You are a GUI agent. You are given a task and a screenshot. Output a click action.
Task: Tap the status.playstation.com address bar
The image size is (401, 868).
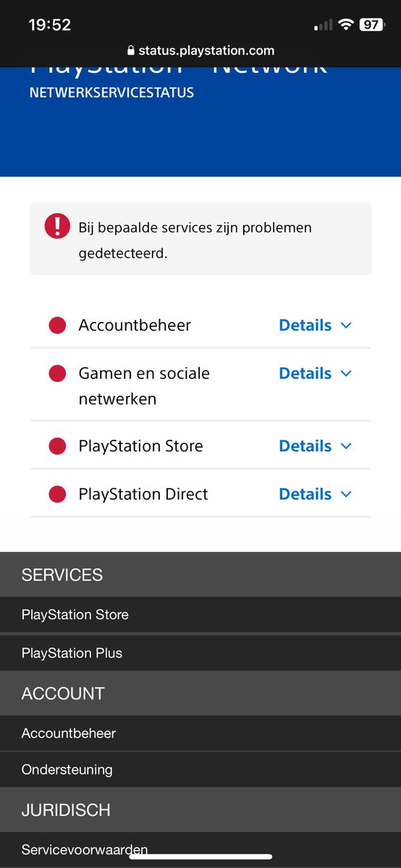click(200, 51)
